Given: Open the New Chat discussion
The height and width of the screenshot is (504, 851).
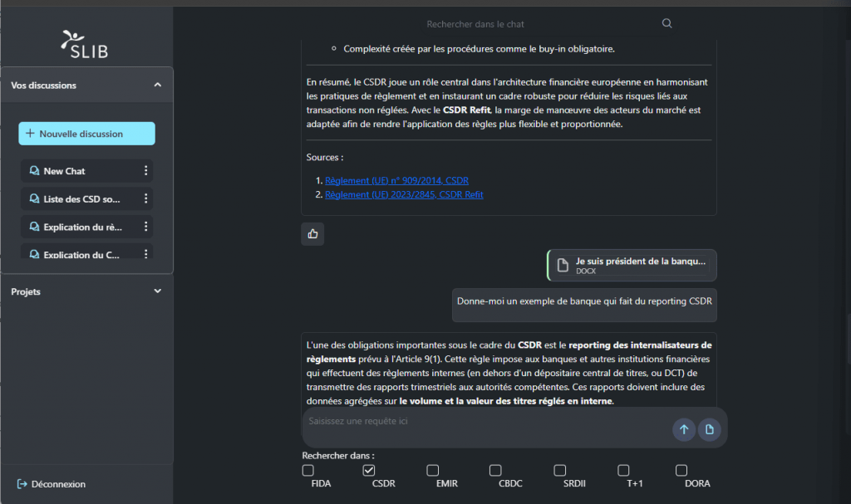Looking at the screenshot, I should [65, 171].
